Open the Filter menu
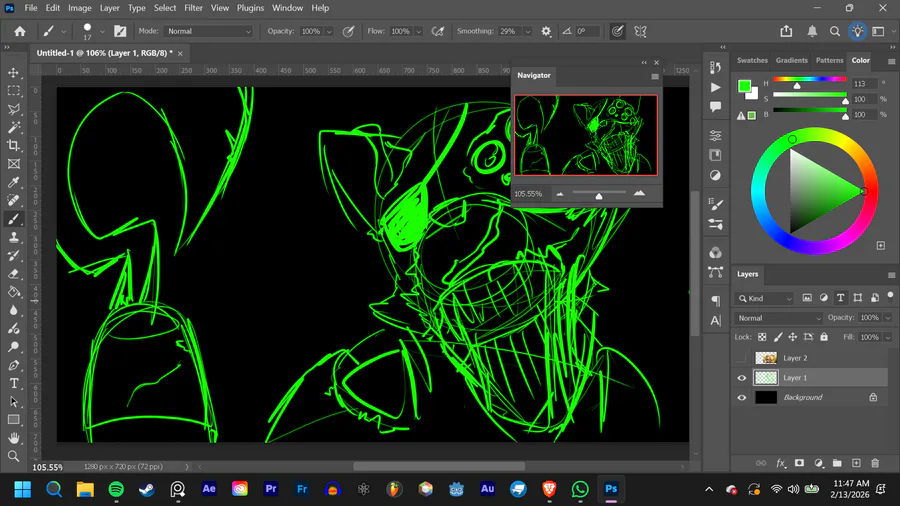 (x=193, y=8)
